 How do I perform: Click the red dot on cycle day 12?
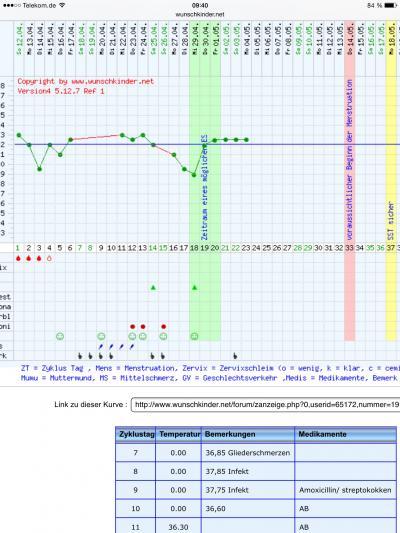click(133, 326)
